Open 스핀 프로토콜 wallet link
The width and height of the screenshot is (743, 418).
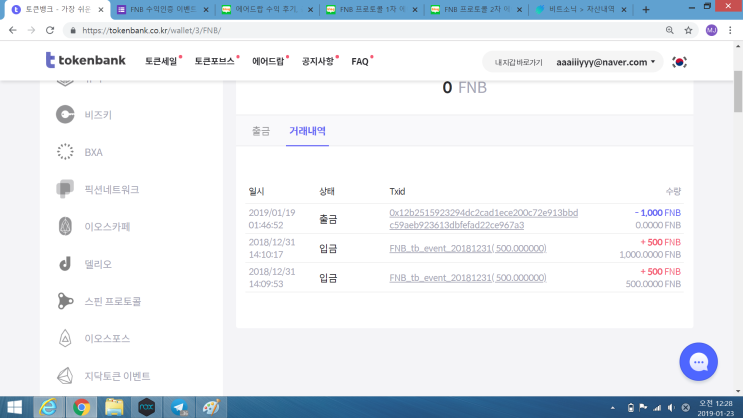pos(113,301)
